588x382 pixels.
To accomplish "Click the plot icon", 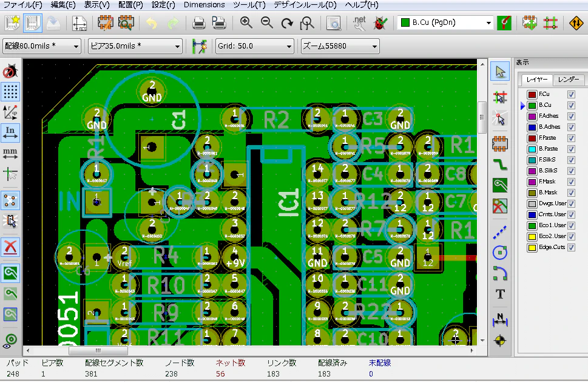I will (x=219, y=23).
